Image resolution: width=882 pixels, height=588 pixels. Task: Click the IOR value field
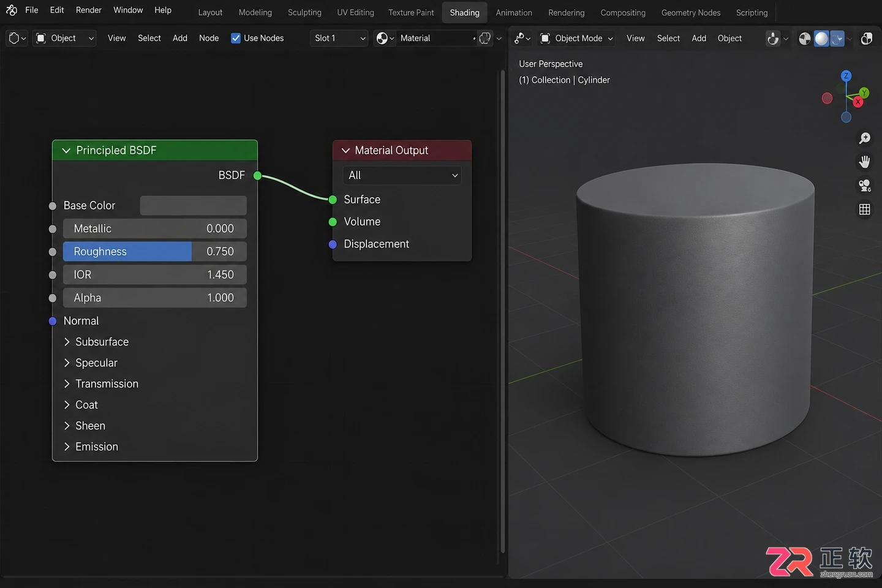pyautogui.click(x=155, y=275)
